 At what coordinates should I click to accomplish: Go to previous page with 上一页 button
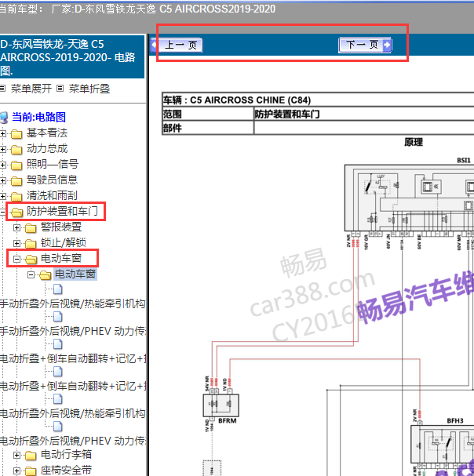pos(177,45)
